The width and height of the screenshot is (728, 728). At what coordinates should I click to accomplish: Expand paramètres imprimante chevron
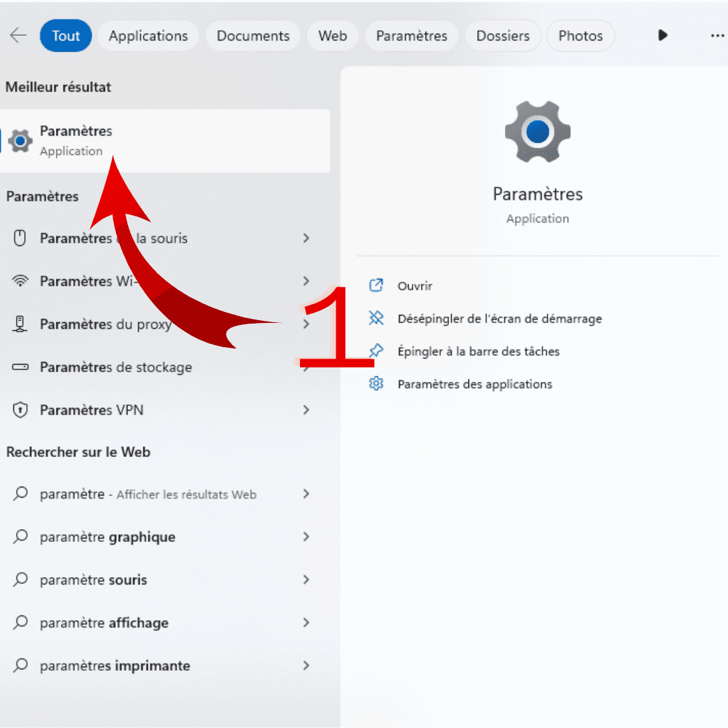(306, 666)
